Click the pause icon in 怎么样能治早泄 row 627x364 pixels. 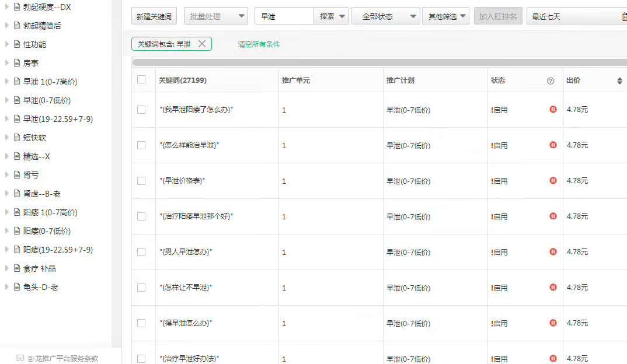pos(553,145)
